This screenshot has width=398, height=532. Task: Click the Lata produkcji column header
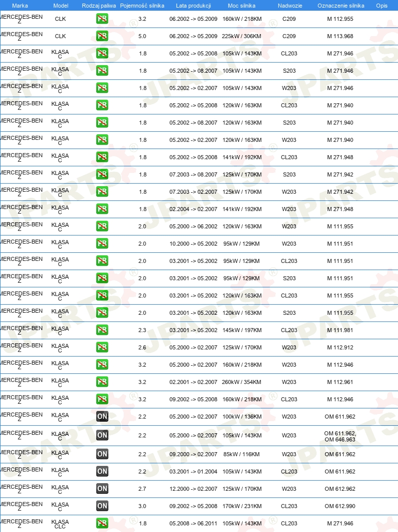click(193, 6)
